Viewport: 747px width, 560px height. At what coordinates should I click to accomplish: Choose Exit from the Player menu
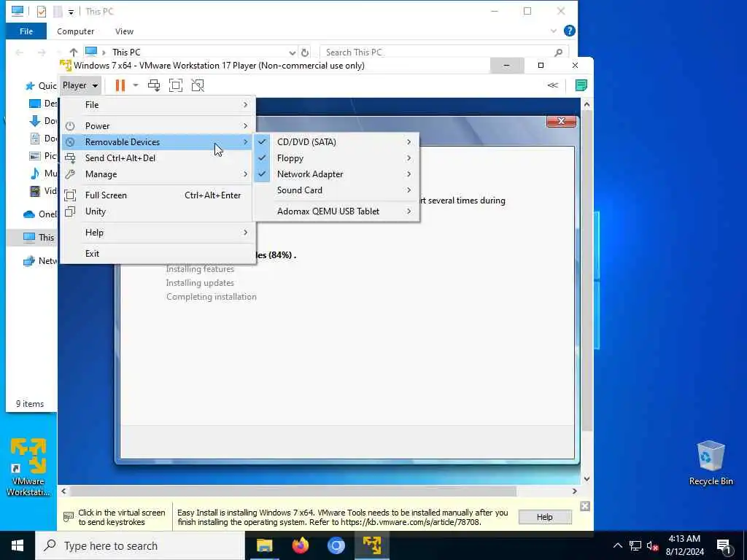(x=158, y=253)
